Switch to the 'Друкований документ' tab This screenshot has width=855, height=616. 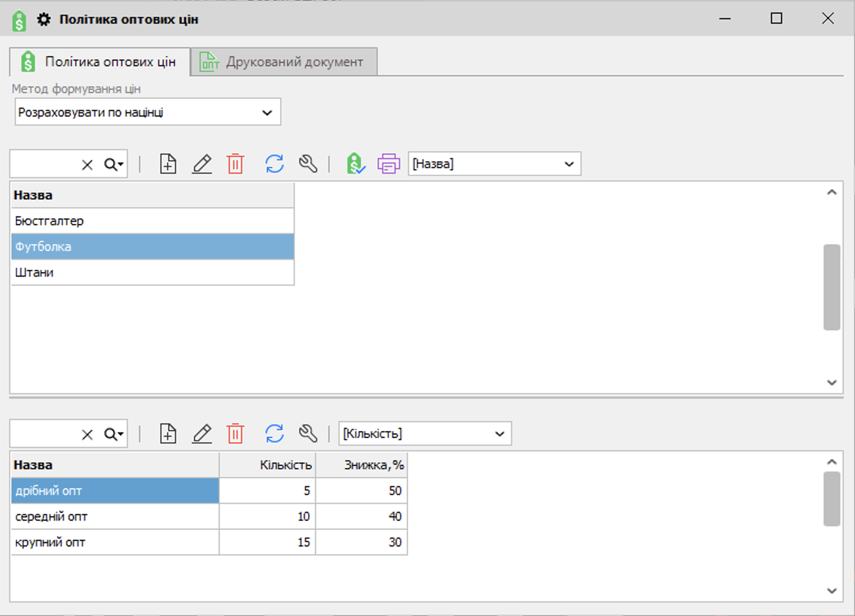click(x=284, y=62)
